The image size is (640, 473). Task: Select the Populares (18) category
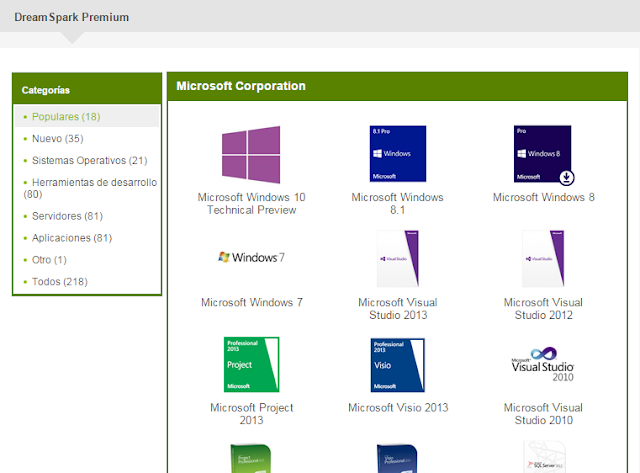tap(66, 117)
